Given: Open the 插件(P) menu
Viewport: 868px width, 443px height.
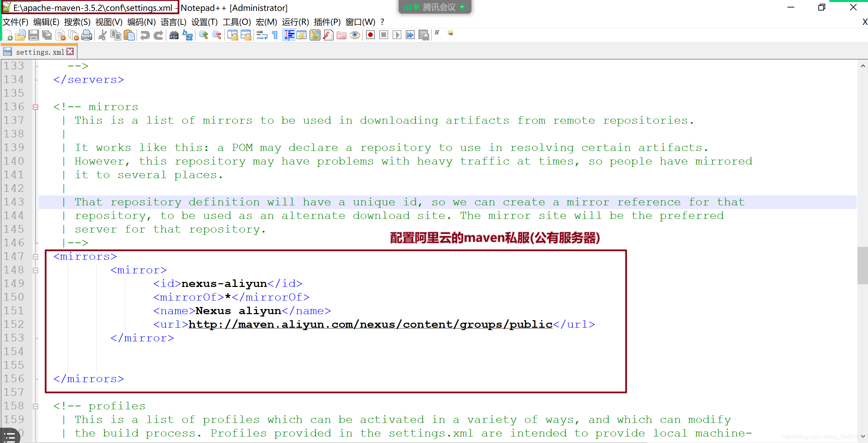Looking at the screenshot, I should pyautogui.click(x=327, y=22).
